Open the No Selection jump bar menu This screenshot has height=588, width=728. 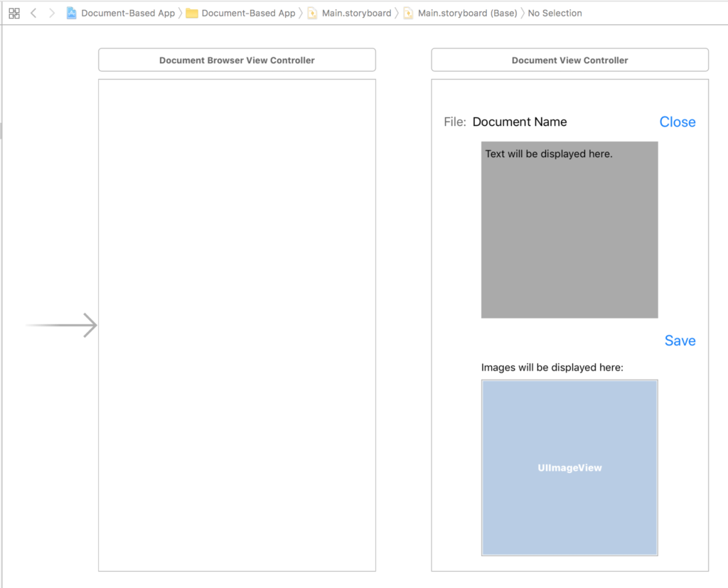[555, 13]
